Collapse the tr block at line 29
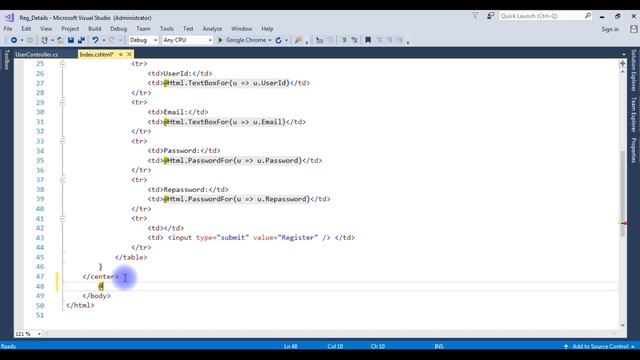Viewport: 640px width, 360px height. pos(62,102)
